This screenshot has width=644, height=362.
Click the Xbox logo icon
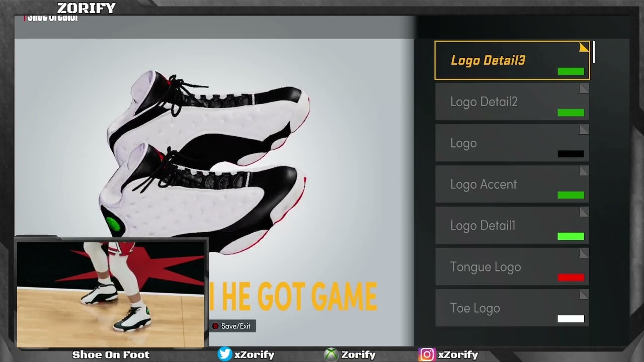pos(331,355)
